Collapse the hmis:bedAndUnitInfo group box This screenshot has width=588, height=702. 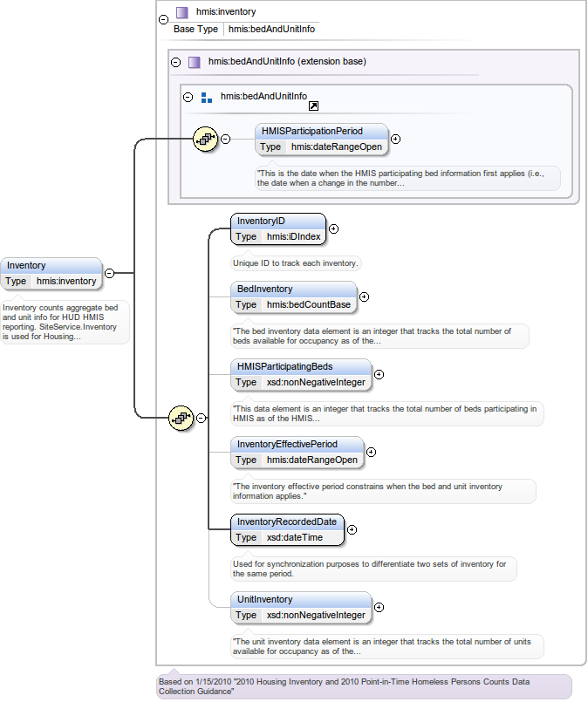pos(188,97)
